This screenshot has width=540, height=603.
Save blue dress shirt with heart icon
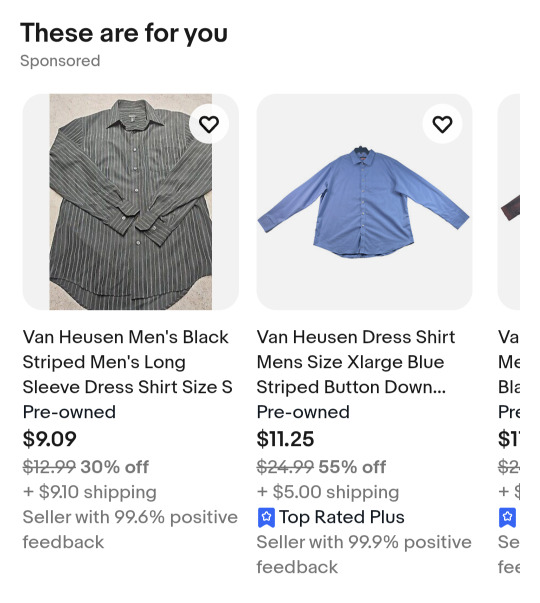point(442,124)
